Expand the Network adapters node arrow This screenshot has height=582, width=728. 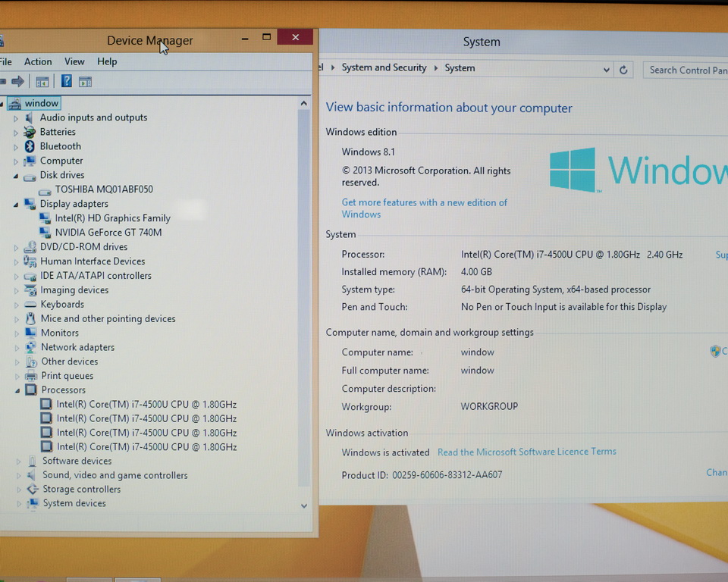coord(17,348)
